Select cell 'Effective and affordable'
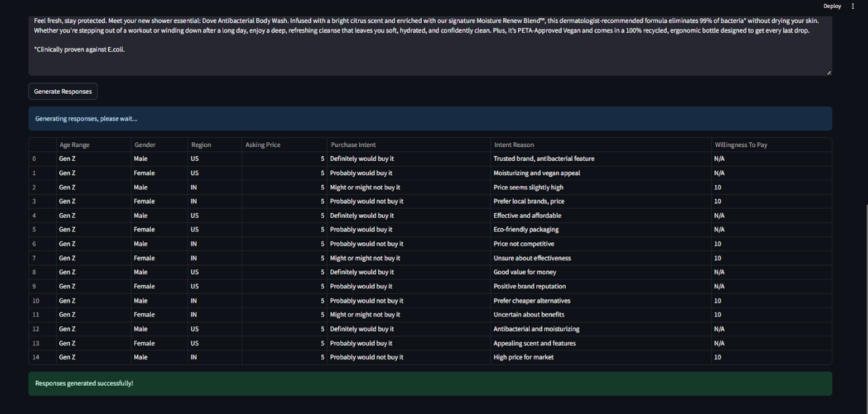The image size is (868, 414). 601,215
